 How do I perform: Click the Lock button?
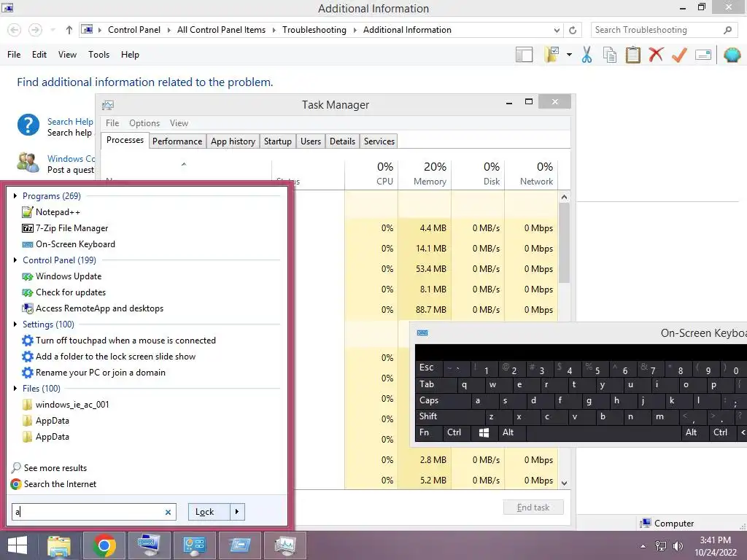pos(209,512)
